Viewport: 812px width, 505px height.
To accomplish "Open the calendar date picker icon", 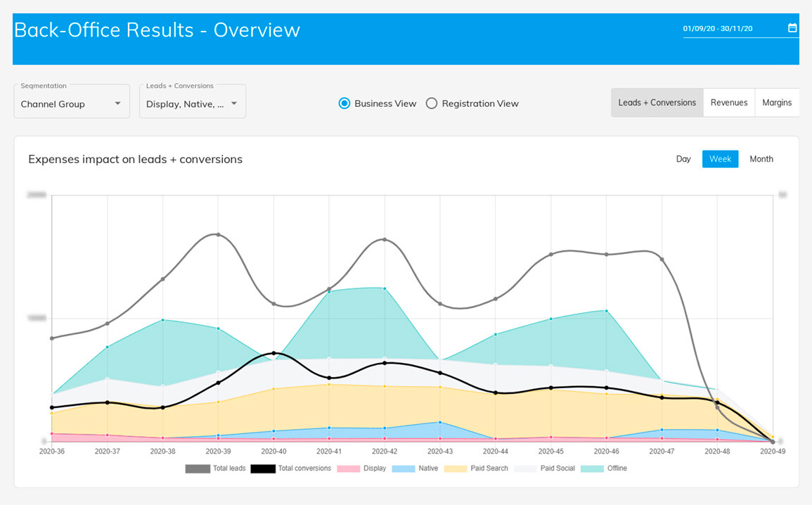I will click(x=792, y=28).
